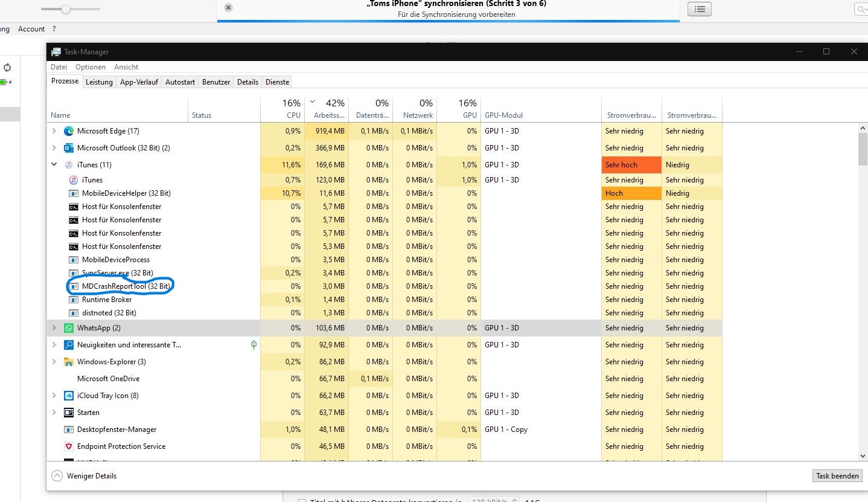Expand the iCloud Tray Icon (8) group

click(x=54, y=396)
